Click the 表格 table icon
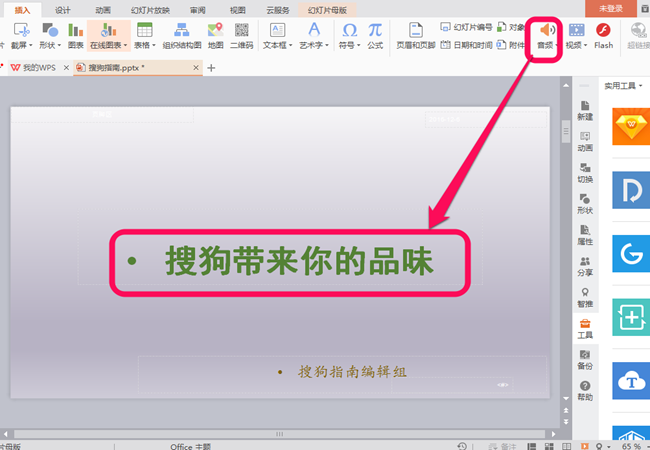 [145, 30]
